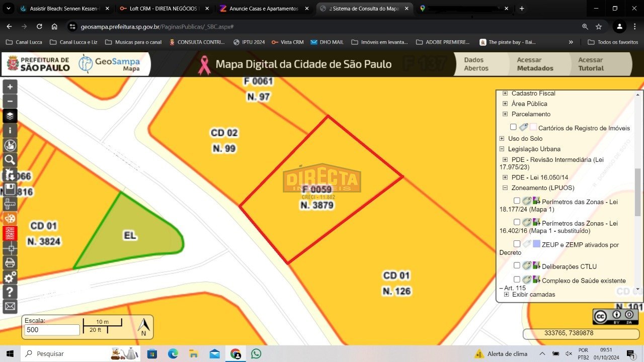Open the Acessar Metadados link

tap(534, 64)
